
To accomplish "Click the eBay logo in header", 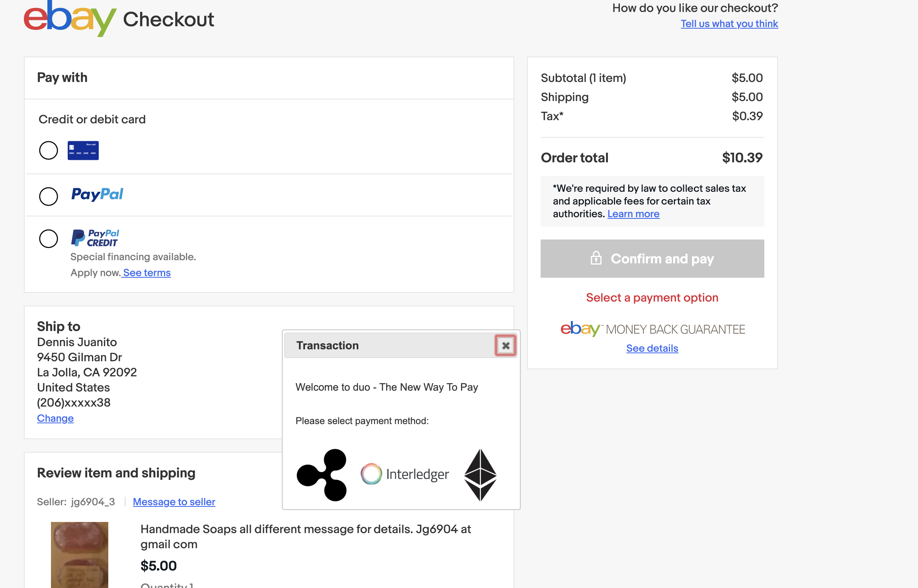I will click(x=70, y=19).
